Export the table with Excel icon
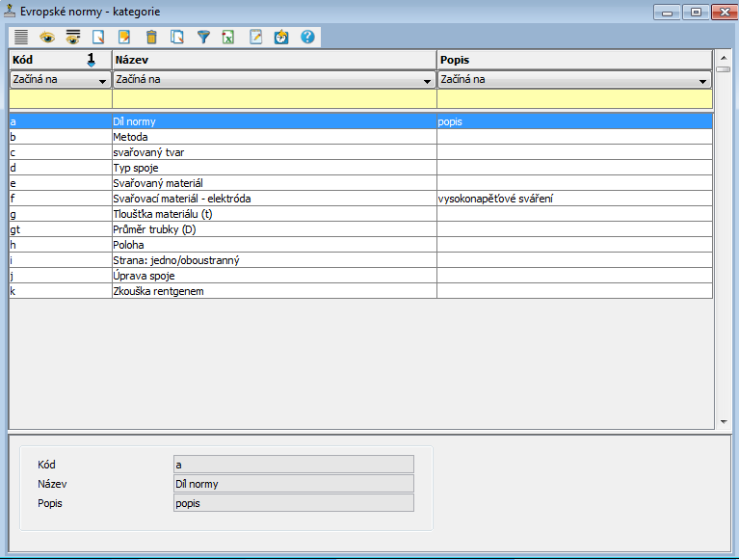The image size is (739, 560). [x=229, y=38]
